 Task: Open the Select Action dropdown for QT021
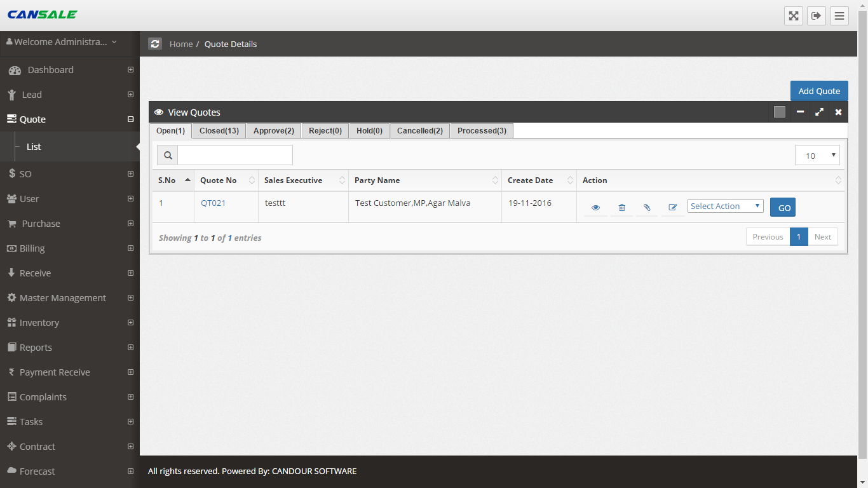[725, 206]
